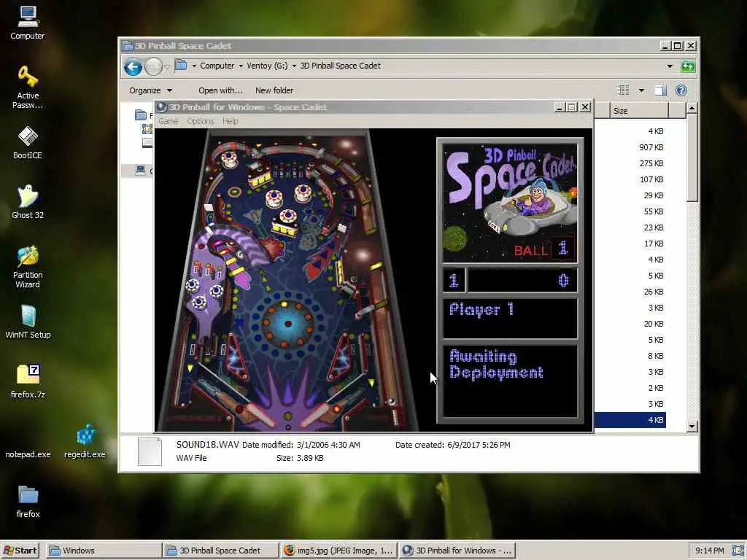The image size is (747, 560).
Task: Click 3D Pinball Space Cadet path segment
Action: tap(340, 66)
